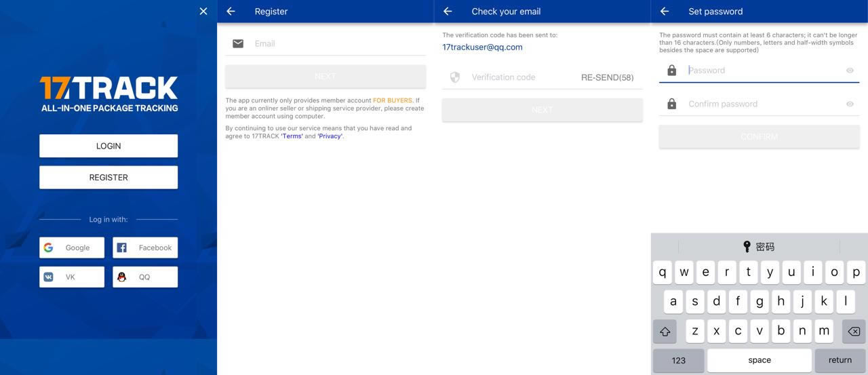Toggle visibility of Confirm password field

(x=850, y=104)
